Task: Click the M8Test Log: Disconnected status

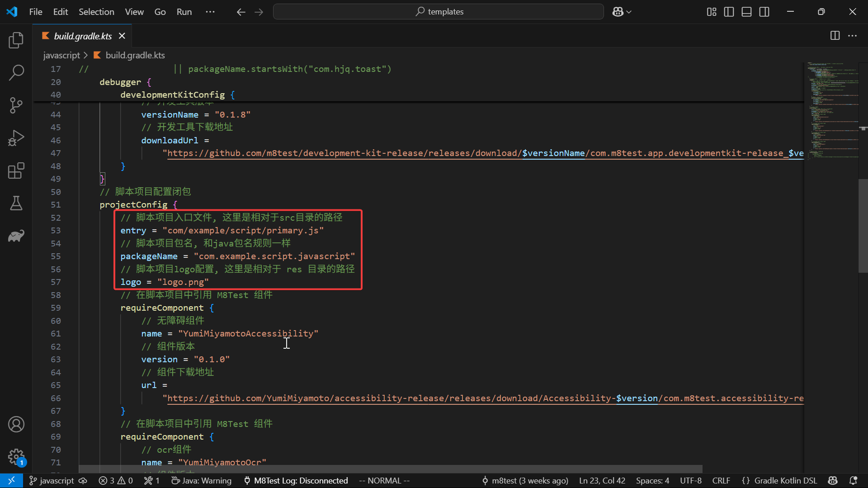Action: click(x=296, y=480)
